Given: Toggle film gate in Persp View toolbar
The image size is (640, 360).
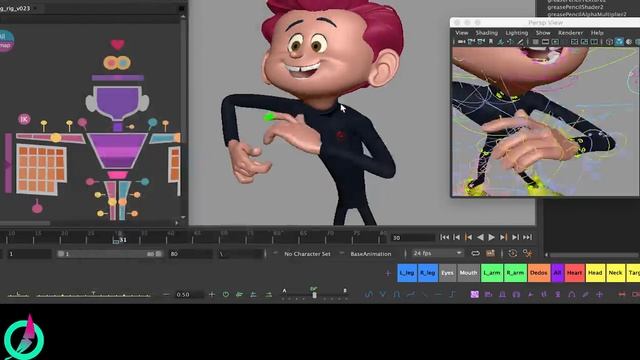Looking at the screenshot, I should [x=545, y=42].
